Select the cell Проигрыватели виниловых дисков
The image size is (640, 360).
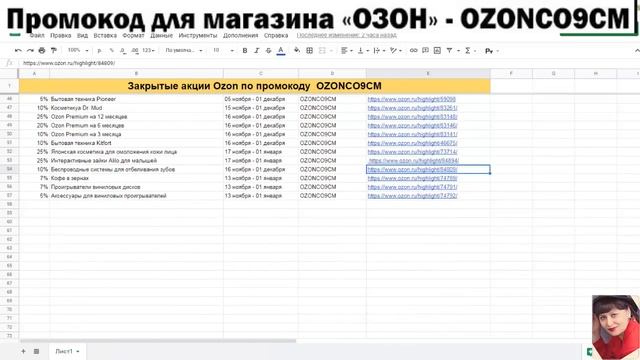[136, 187]
